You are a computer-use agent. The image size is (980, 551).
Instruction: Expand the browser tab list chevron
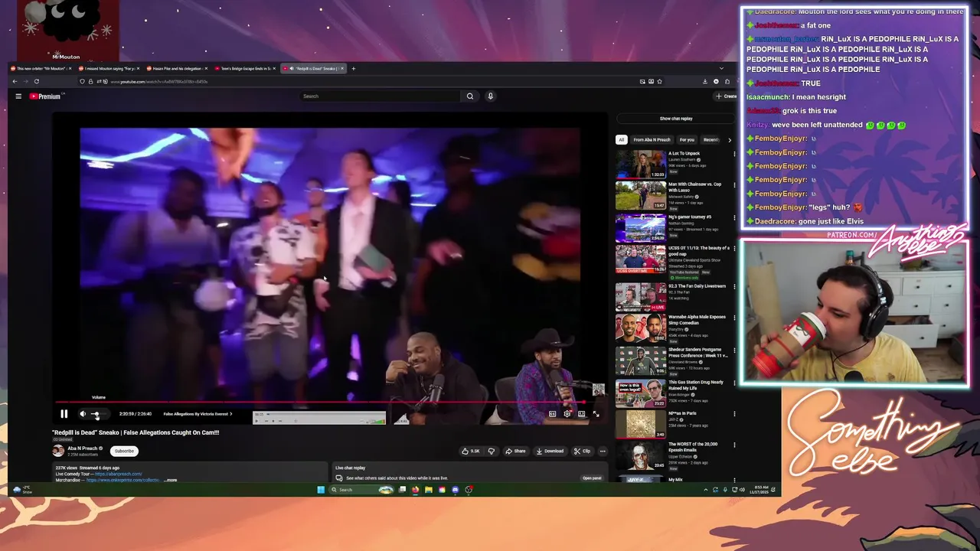720,68
